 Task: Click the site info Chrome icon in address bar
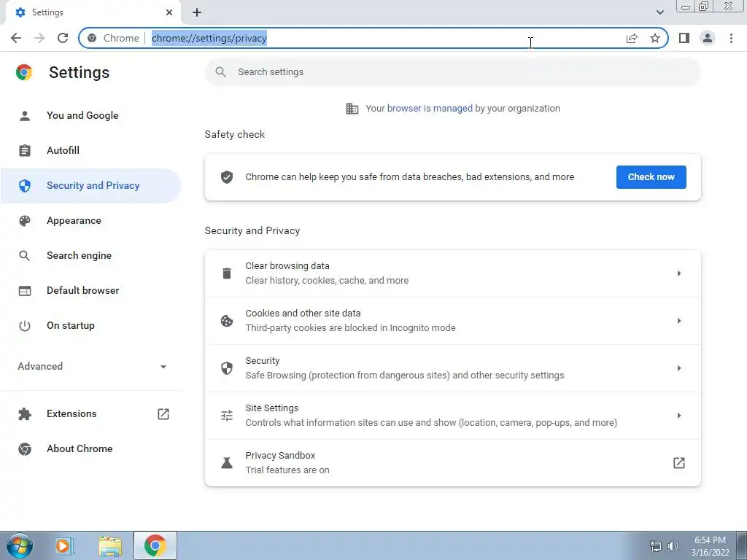point(92,38)
